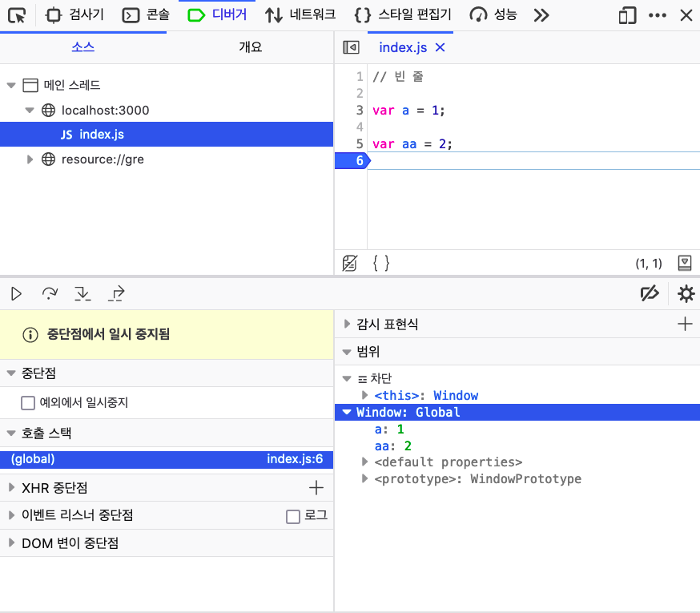Open the 콘솔 console tab
This screenshot has height=613, width=700.
coord(146,15)
